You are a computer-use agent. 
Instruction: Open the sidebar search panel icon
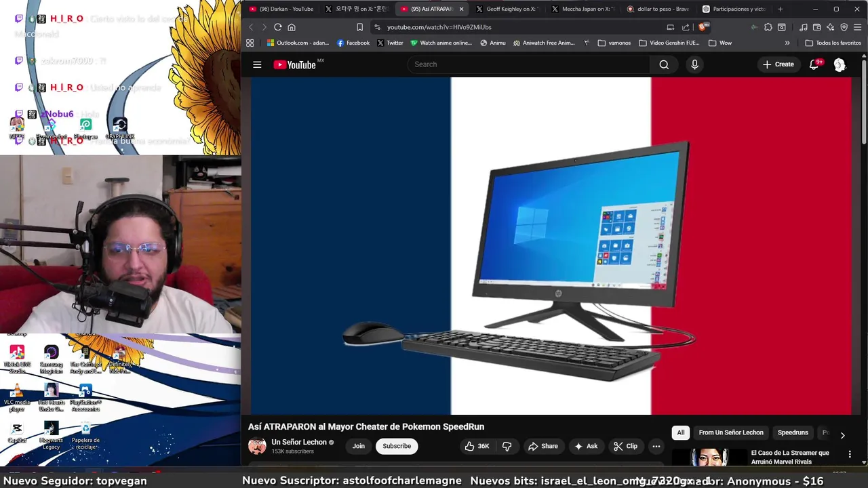(x=782, y=27)
